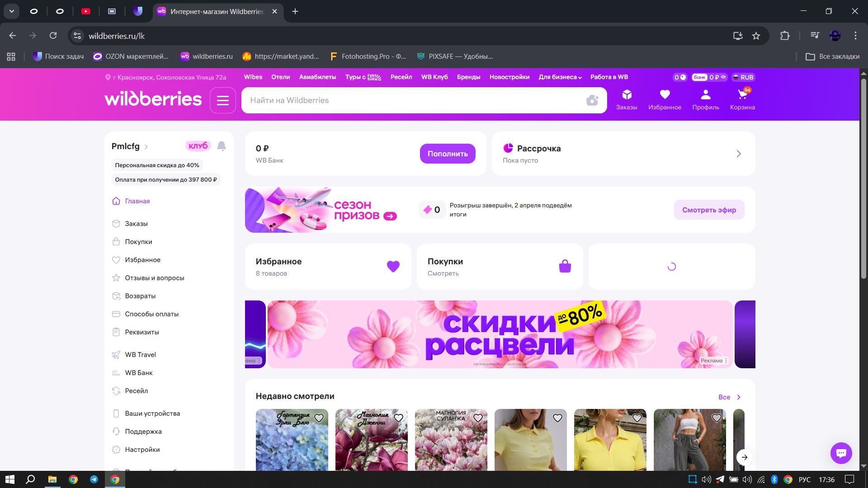Screen dimensions: 868x488
Task: Click notification bell icon
Action: point(222,146)
